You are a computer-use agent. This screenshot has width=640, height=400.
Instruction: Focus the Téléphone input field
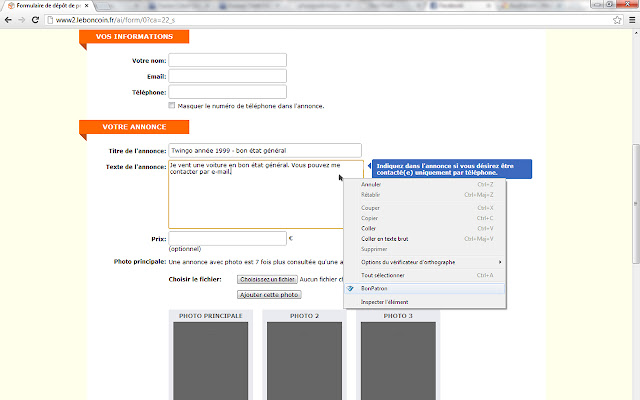227,92
